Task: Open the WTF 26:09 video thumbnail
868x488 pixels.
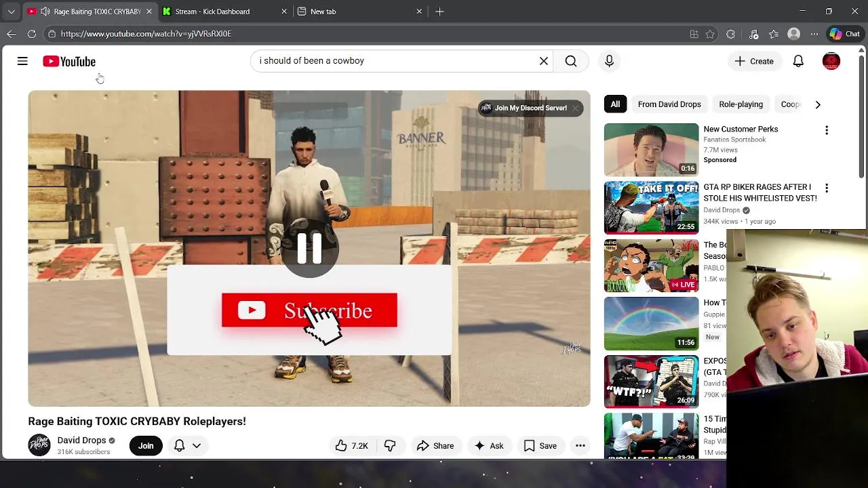Action: click(651, 382)
